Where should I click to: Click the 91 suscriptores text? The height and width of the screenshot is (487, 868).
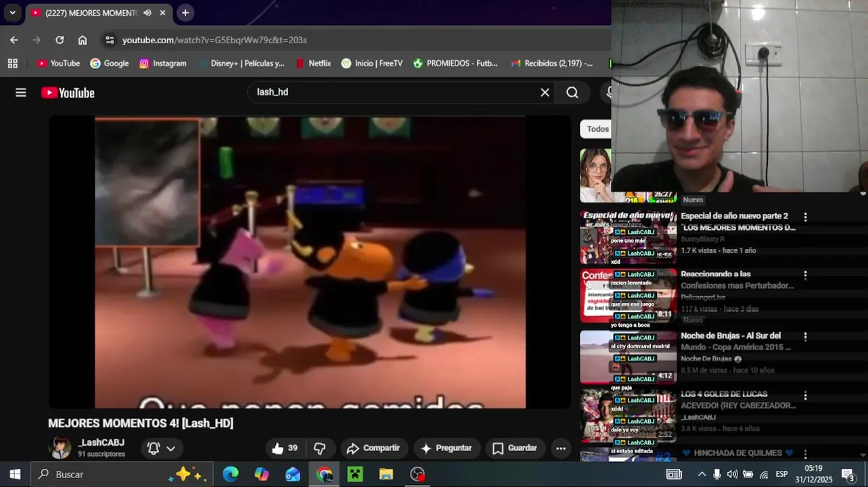tap(101, 455)
